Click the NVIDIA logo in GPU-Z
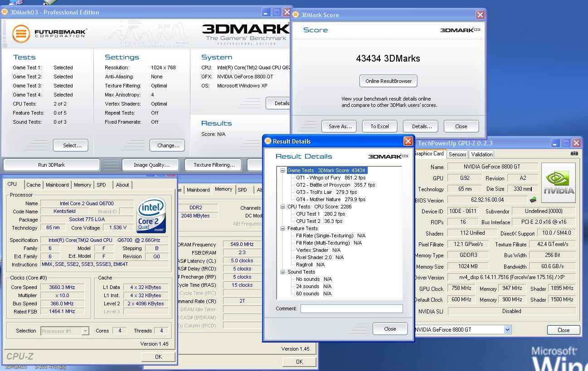Image resolution: width=588 pixels, height=371 pixels. pos(558,183)
